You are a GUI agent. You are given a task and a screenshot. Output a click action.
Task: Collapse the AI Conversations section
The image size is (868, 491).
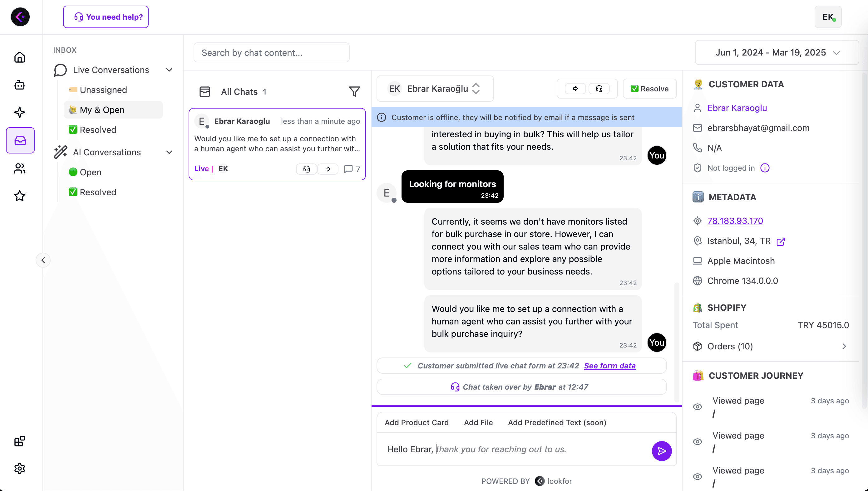[170, 153]
